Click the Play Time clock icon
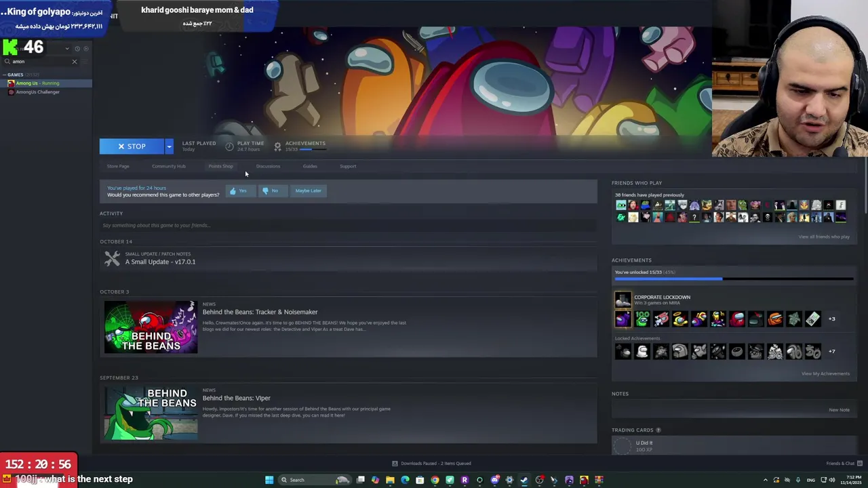Image resolution: width=868 pixels, height=488 pixels. pos(229,146)
